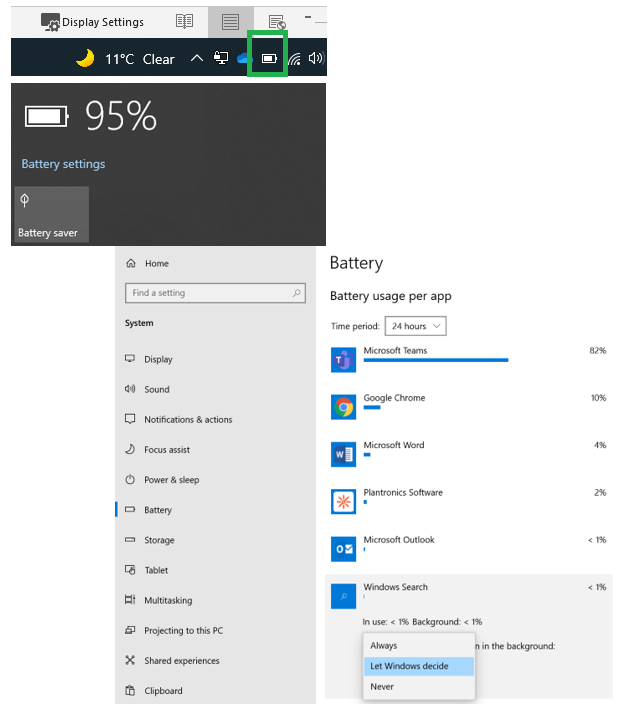Click the Microsoft Outlook app icon
Image resolution: width=624 pixels, height=714 pixels.
(343, 549)
